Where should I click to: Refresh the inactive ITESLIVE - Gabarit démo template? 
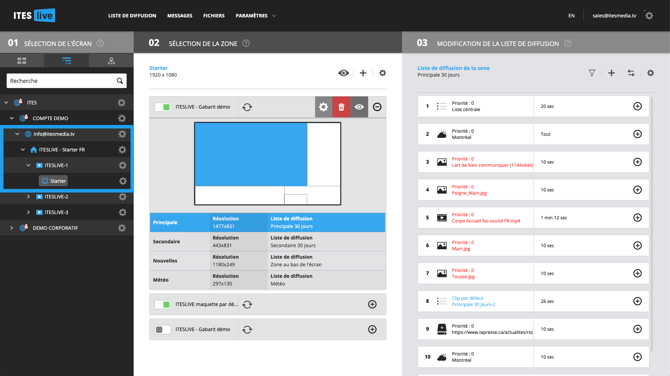pyautogui.click(x=247, y=329)
